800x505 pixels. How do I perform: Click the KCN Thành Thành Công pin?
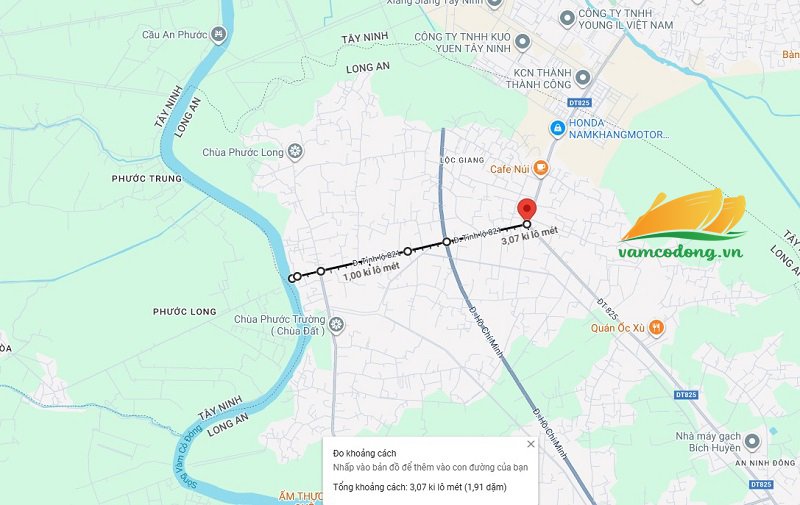coord(582,78)
